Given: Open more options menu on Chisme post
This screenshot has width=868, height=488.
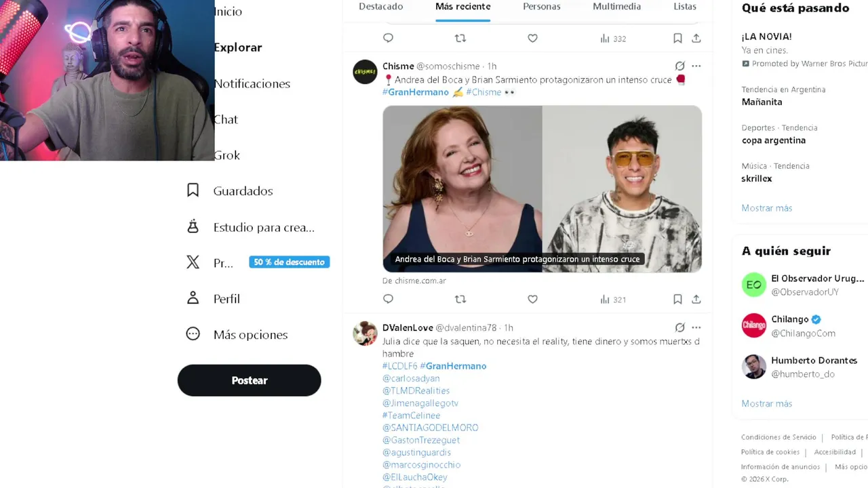Looking at the screenshot, I should click(696, 66).
